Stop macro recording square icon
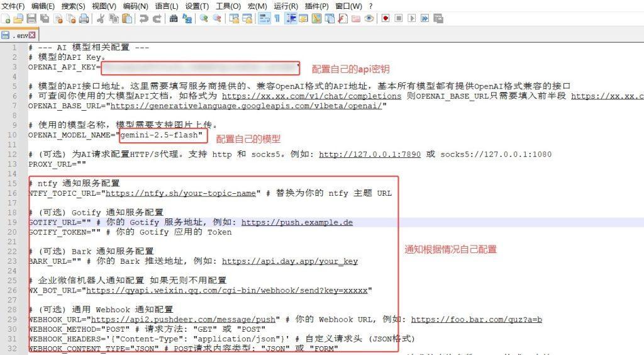This screenshot has height=355, width=644. (x=398, y=18)
